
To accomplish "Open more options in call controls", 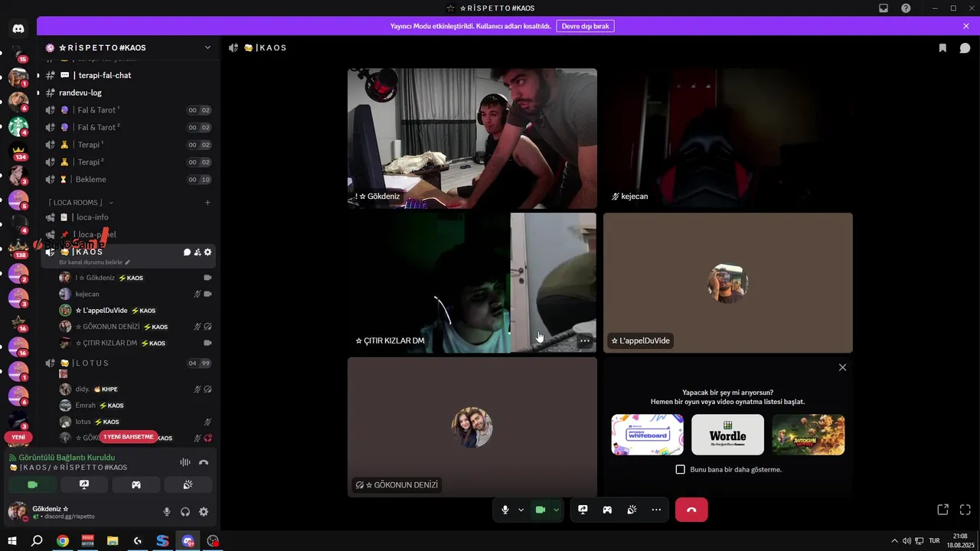I will click(x=656, y=510).
